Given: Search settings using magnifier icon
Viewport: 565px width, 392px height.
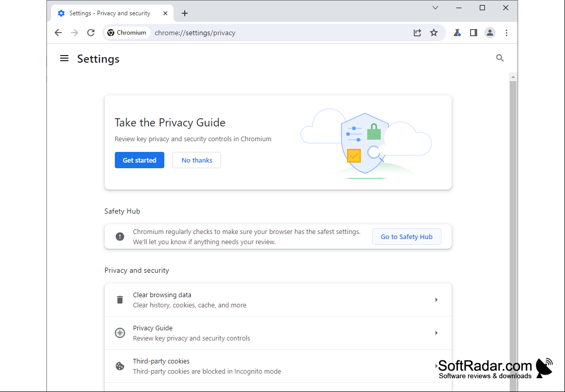Looking at the screenshot, I should coord(500,58).
